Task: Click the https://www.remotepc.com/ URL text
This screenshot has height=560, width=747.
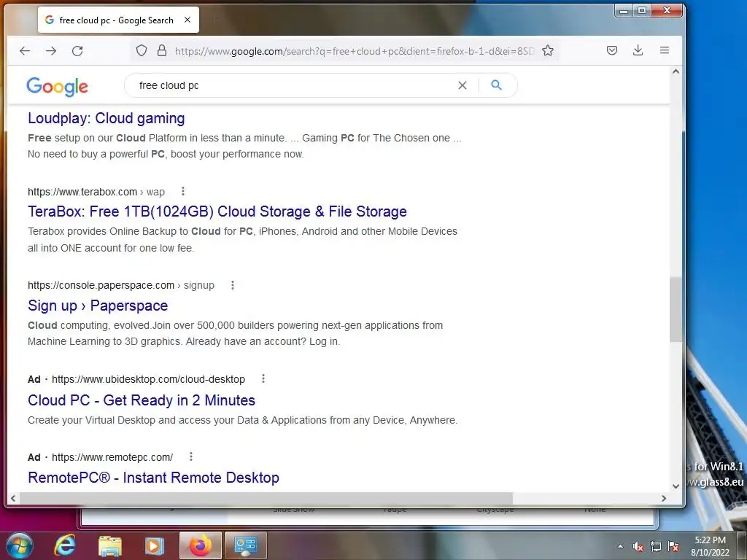Action: pyautogui.click(x=112, y=457)
